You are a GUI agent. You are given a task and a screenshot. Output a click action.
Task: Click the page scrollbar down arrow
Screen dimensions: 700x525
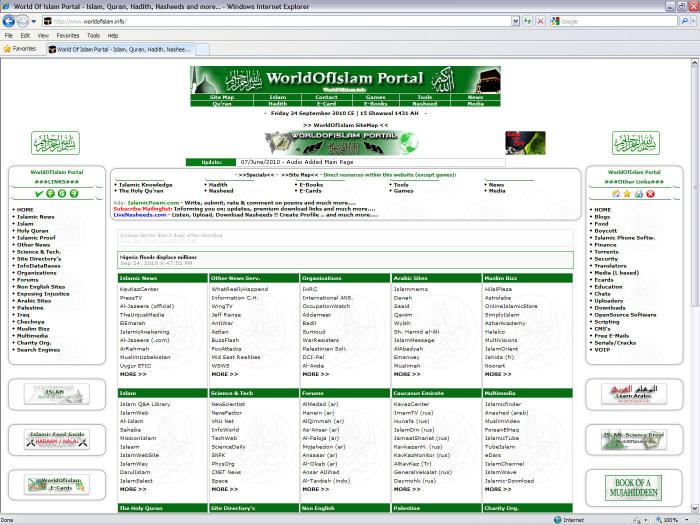pos(694,508)
